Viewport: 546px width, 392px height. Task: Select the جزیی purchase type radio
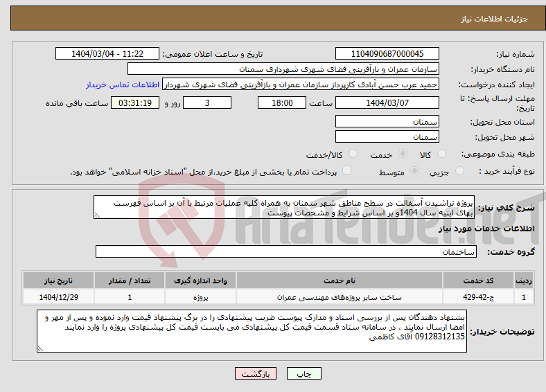(459, 170)
